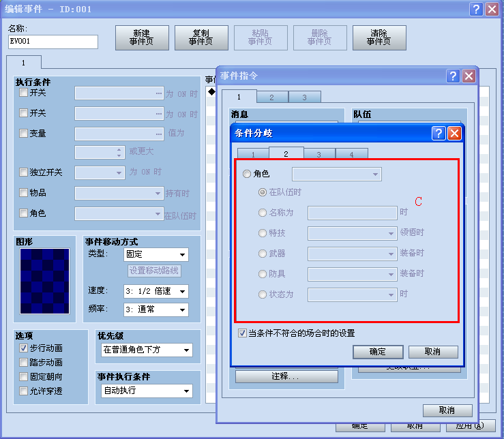This screenshot has height=439, width=504.
Task: Click help icon in 条件分歧 dialog
Action: [x=439, y=133]
